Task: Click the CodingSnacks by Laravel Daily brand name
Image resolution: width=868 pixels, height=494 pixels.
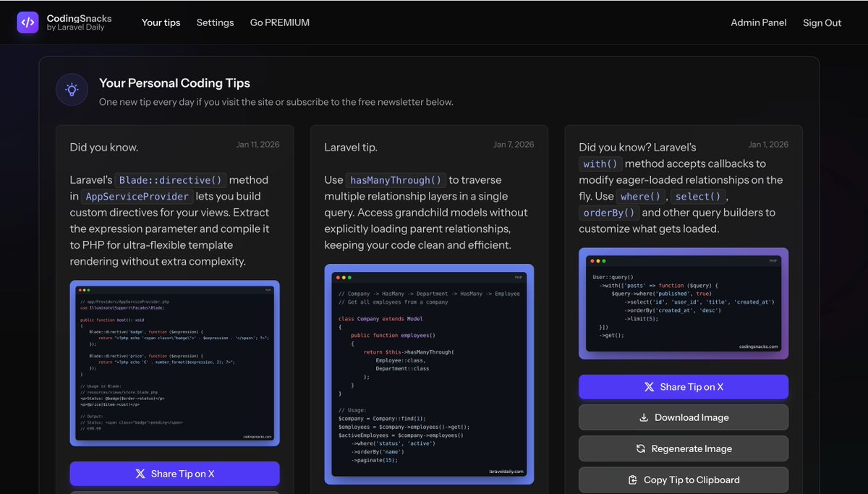Action: pyautogui.click(x=79, y=22)
